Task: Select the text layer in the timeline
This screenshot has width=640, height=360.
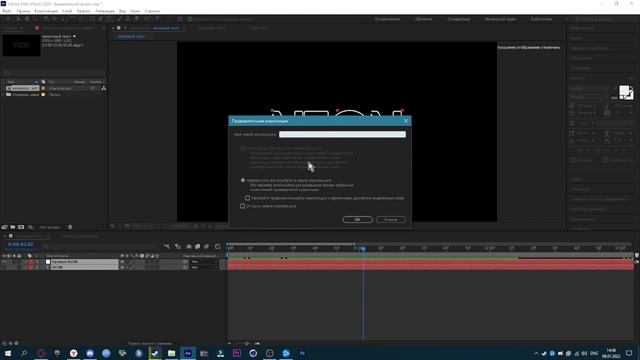Action: [84, 267]
